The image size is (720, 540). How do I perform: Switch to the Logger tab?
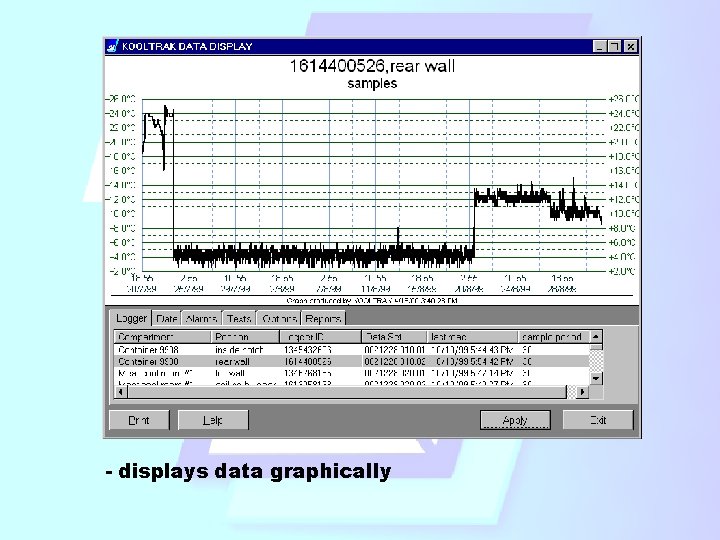coord(131,318)
